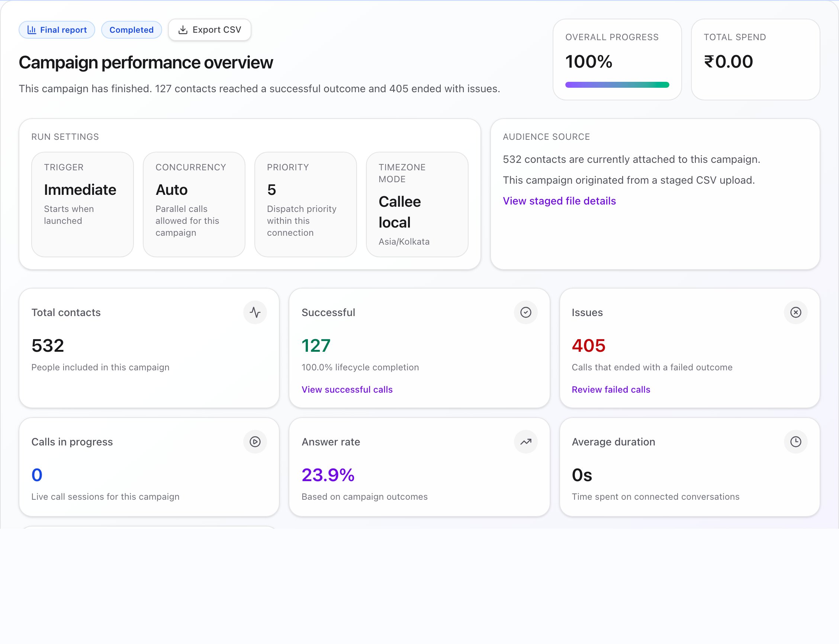Open Review failed calls link
839x644 pixels.
pyautogui.click(x=611, y=389)
